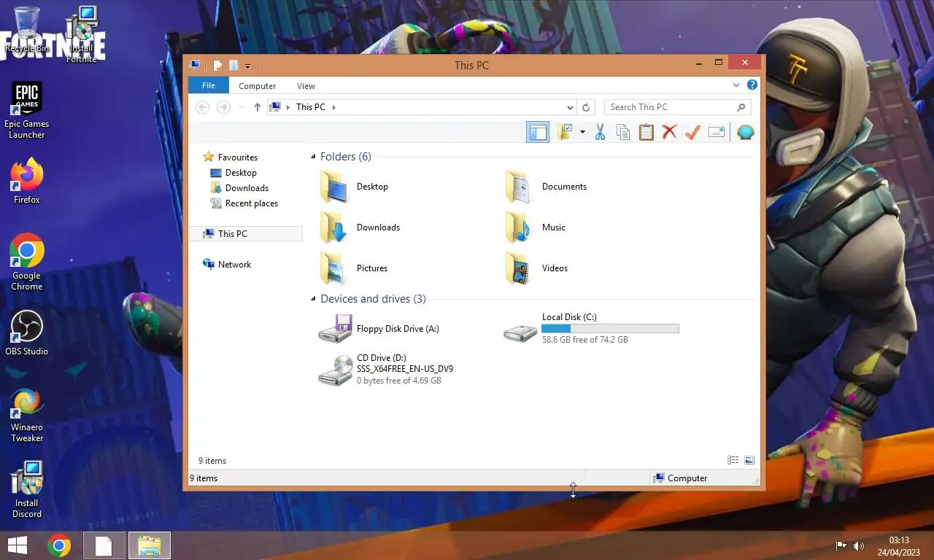
Task: Expand breadcrumb arrow before This PC
Action: click(287, 107)
